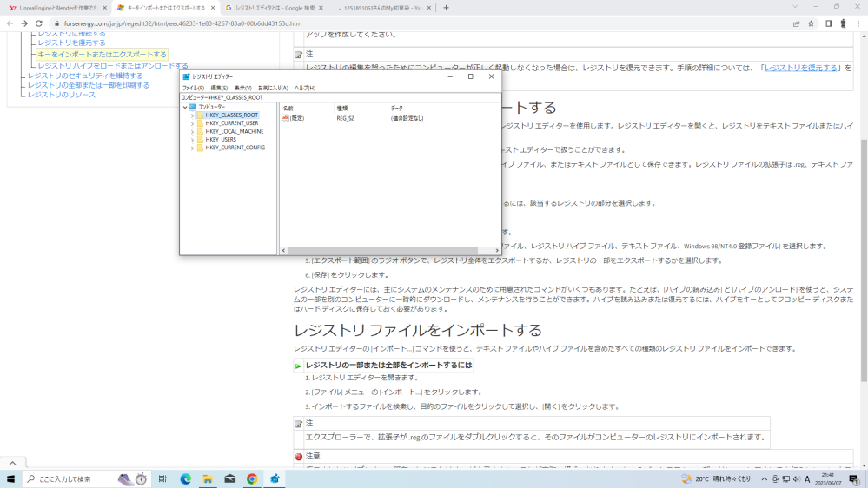Close the レジストリエディタとは Google tab
The height and width of the screenshot is (488, 868).
(321, 8)
